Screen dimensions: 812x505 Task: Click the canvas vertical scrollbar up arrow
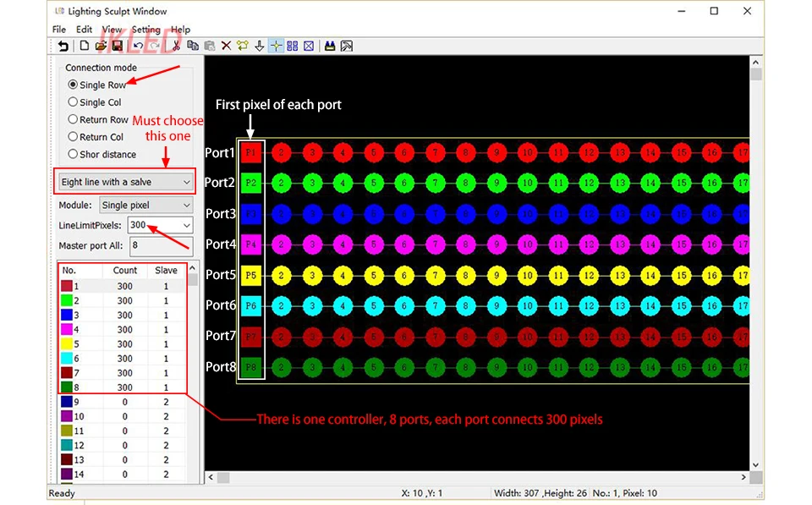[x=755, y=62]
